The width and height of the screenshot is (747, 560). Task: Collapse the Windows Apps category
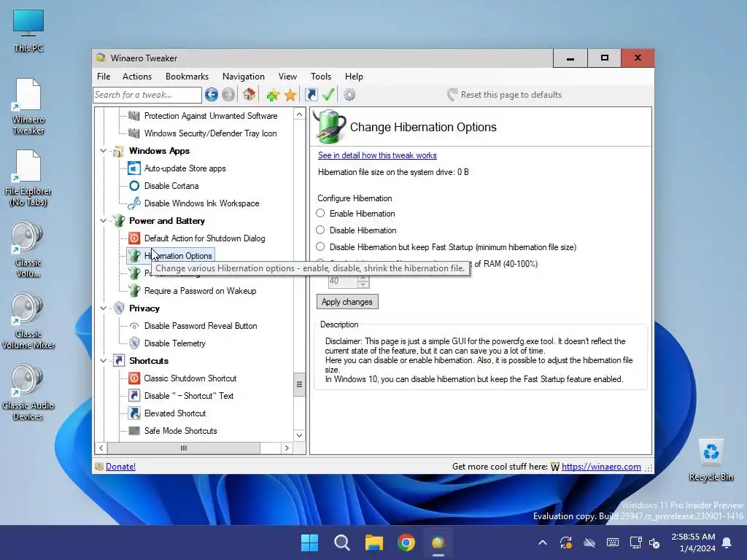point(104,151)
